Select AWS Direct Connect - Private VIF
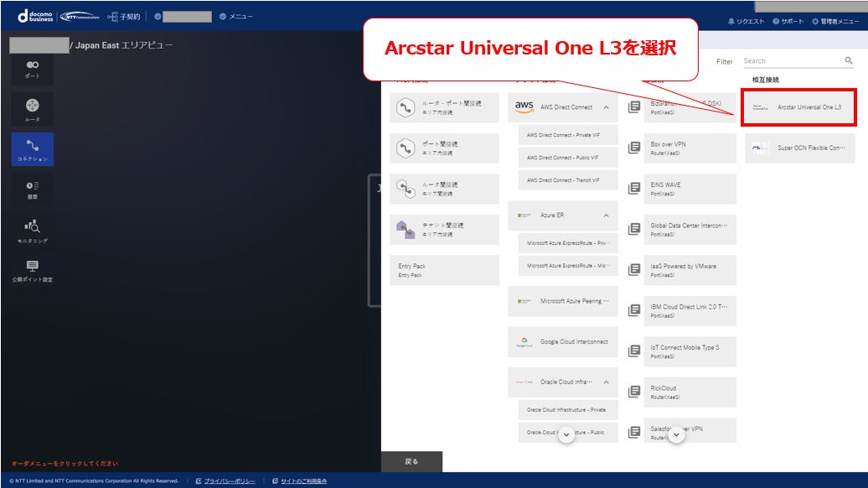 pos(568,135)
